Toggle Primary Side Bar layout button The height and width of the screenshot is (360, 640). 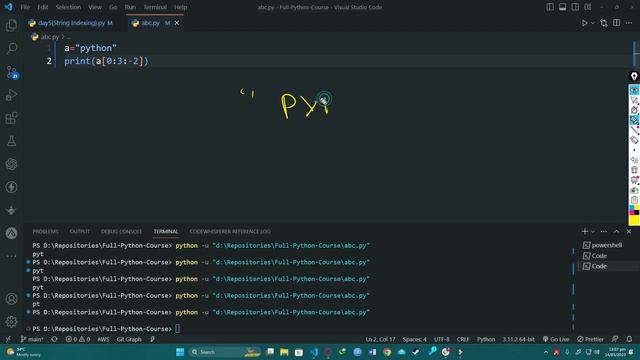[550, 7]
